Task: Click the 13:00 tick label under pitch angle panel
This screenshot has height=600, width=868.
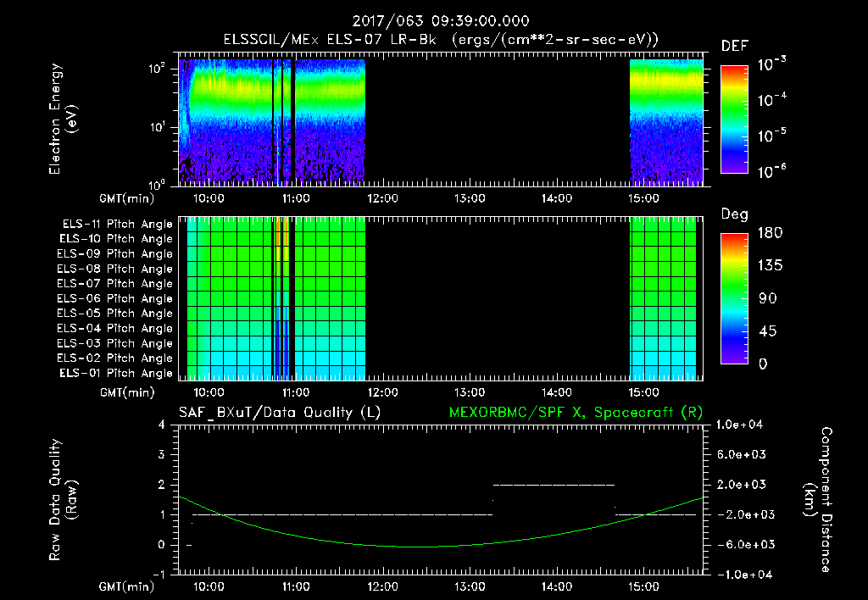Action: [x=470, y=393]
